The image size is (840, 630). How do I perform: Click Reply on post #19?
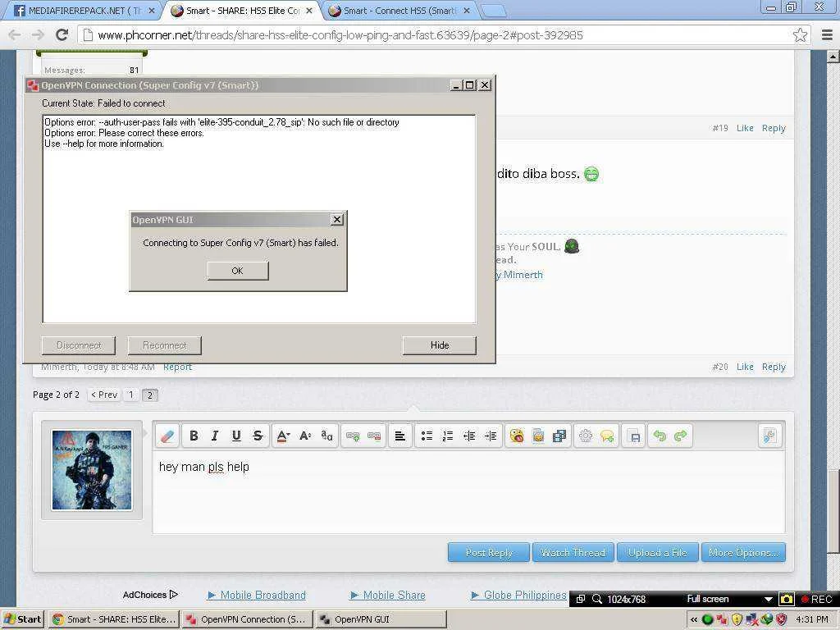click(x=774, y=128)
